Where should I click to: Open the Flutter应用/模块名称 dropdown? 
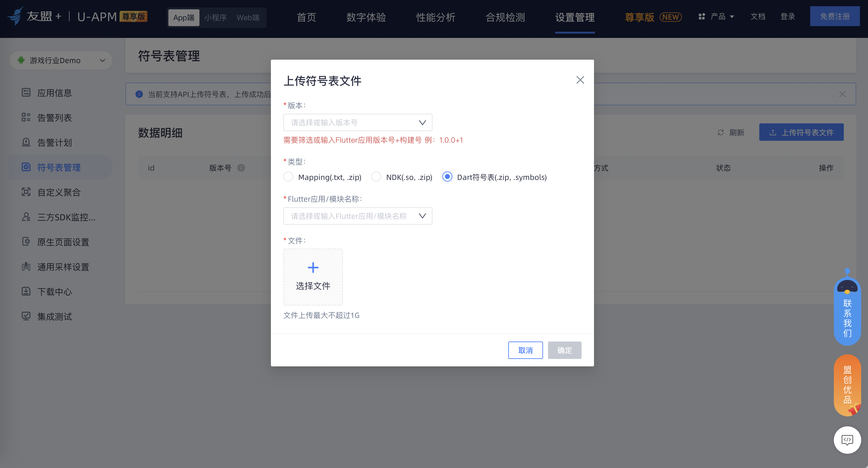tap(358, 216)
